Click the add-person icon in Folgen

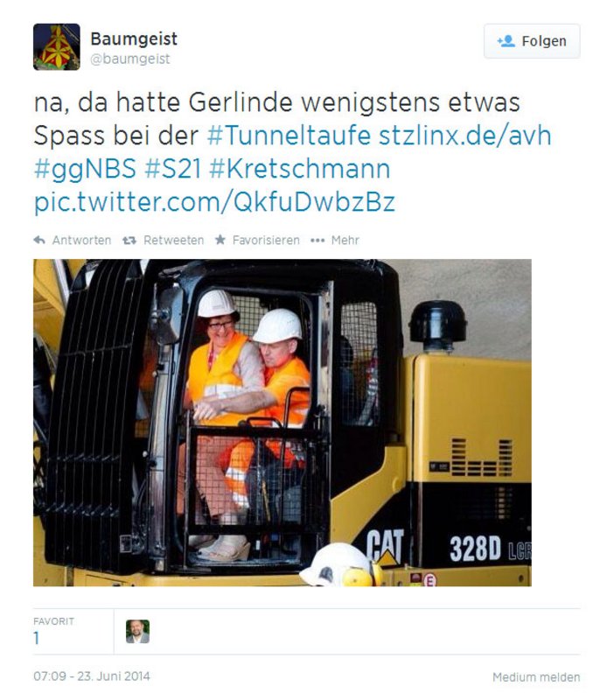pyautogui.click(x=506, y=41)
